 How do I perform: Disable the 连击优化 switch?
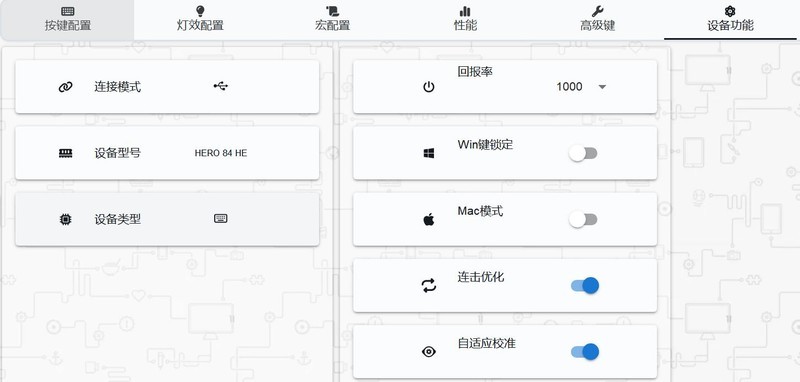[x=585, y=286]
